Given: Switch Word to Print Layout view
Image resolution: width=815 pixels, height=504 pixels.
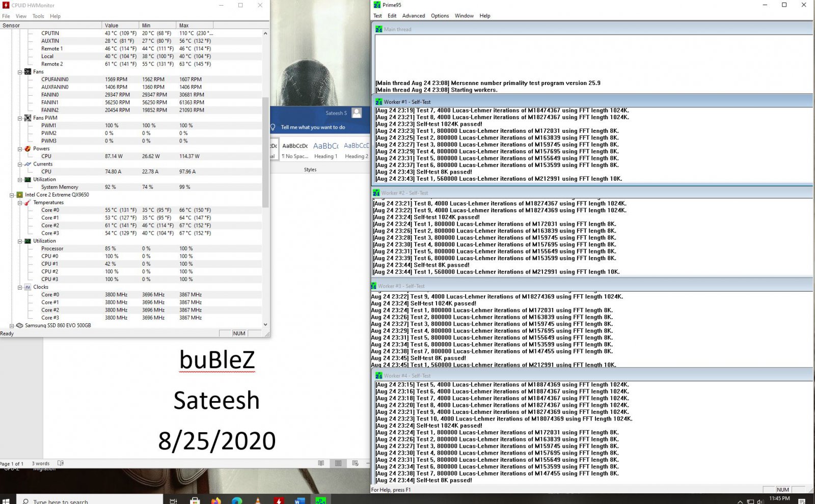Looking at the screenshot, I should (x=338, y=463).
